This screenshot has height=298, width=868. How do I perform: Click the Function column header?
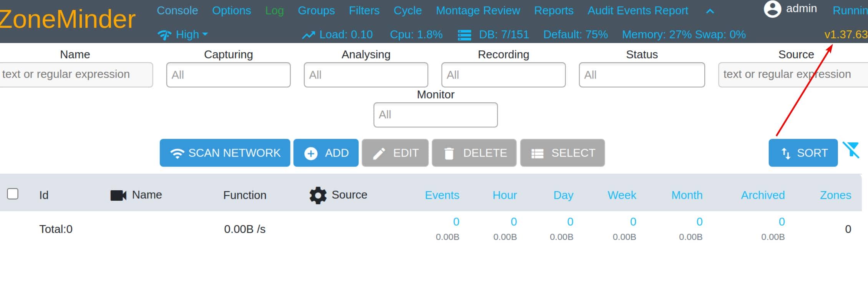245,195
